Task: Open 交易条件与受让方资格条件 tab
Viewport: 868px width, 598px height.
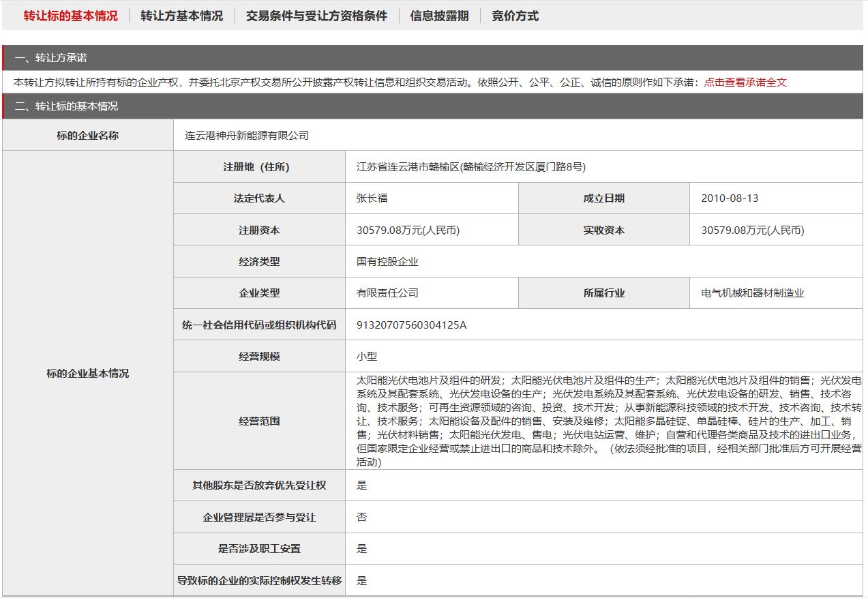Action: pyautogui.click(x=316, y=16)
